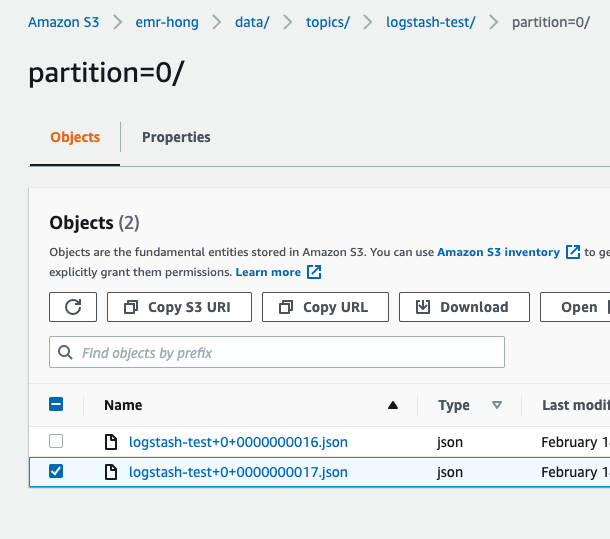Sort by Name using the ascending arrow
Image resolution: width=610 pixels, height=539 pixels.
coord(393,406)
